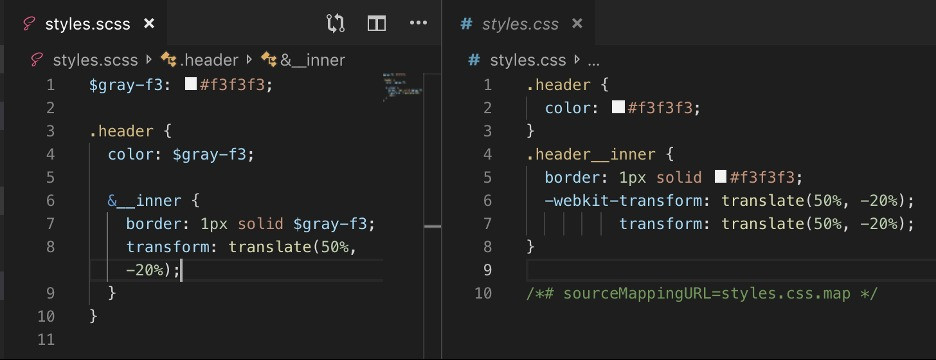
Task: Click line number 10 in styles.css
Action: coord(483,293)
